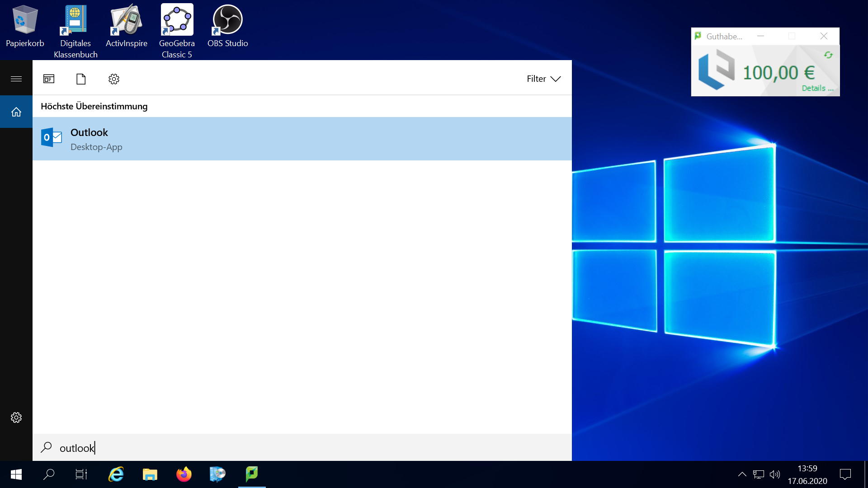Click the search input field showing outlook
Viewport: 868px width, 488px height.
coord(181,448)
